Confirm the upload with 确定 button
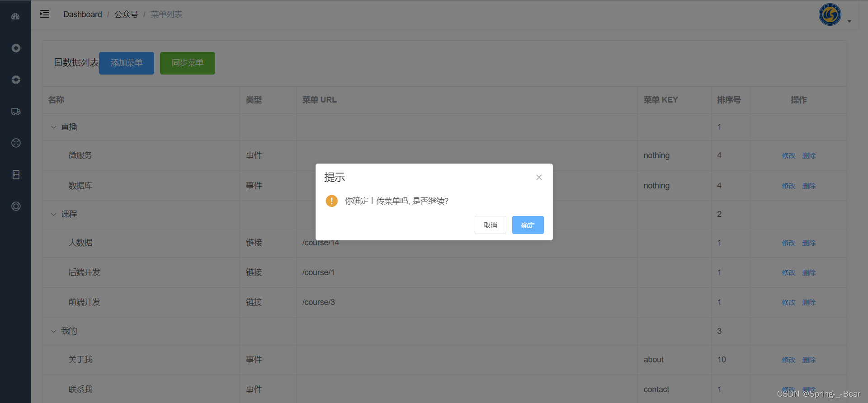 [528, 225]
